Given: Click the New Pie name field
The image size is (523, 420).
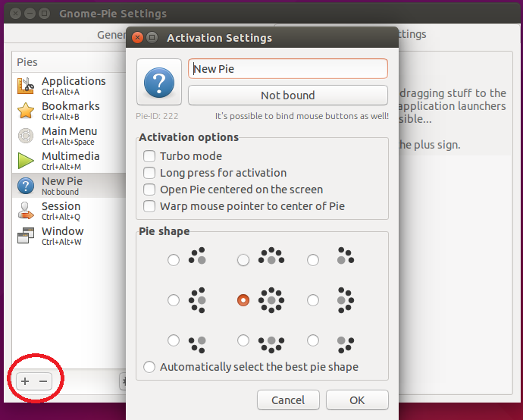Looking at the screenshot, I should coord(288,69).
